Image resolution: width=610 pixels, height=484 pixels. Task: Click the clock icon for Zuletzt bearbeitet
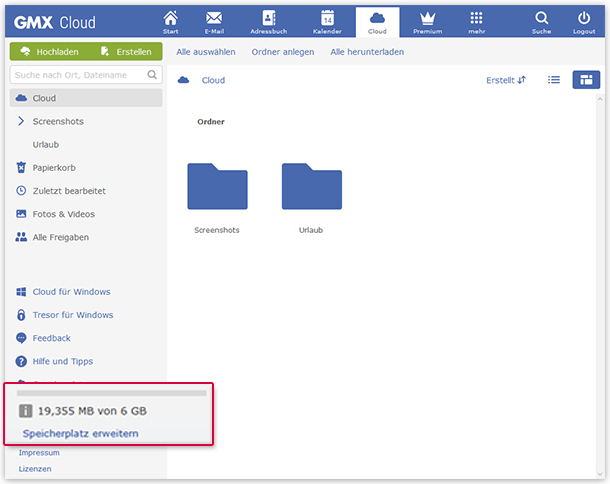(21, 191)
